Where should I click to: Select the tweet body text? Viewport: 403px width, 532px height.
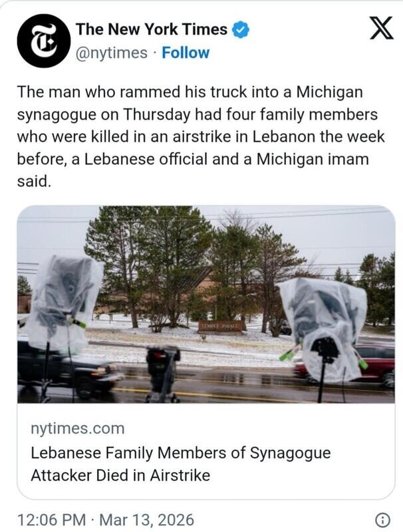point(201,136)
